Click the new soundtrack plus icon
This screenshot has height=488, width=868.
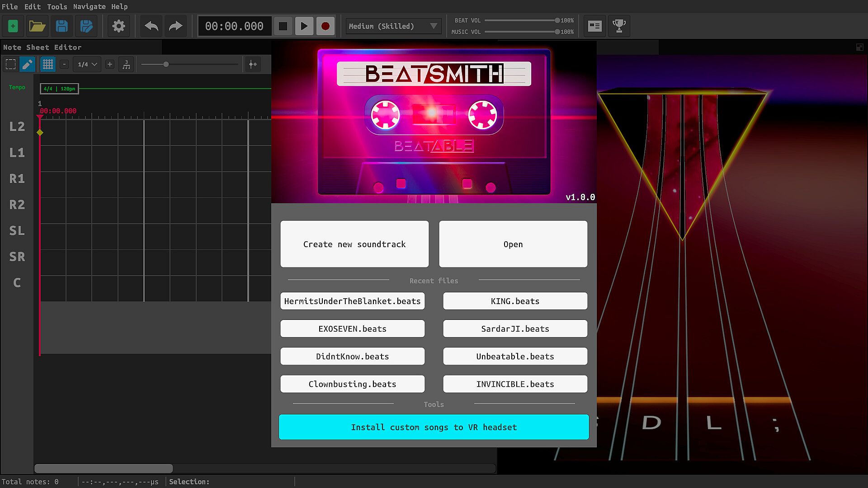coord(13,26)
